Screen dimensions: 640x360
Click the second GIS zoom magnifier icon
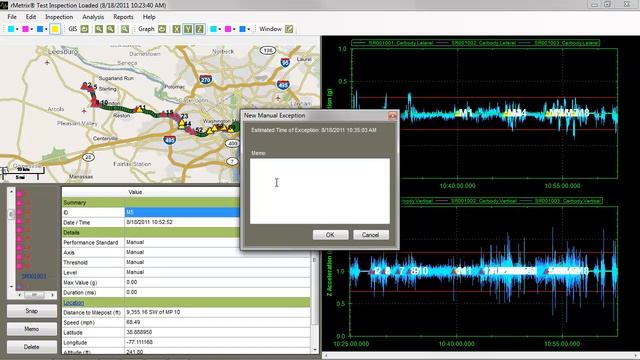[111, 29]
